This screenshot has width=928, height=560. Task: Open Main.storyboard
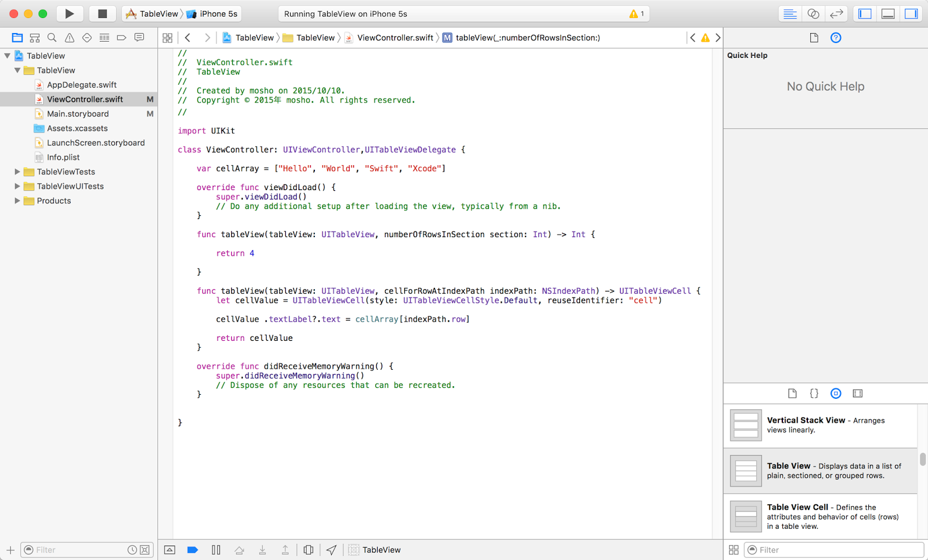click(x=78, y=114)
